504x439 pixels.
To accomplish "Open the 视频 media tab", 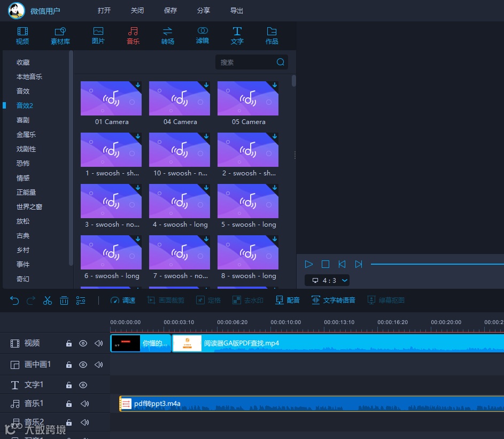I will pos(22,36).
